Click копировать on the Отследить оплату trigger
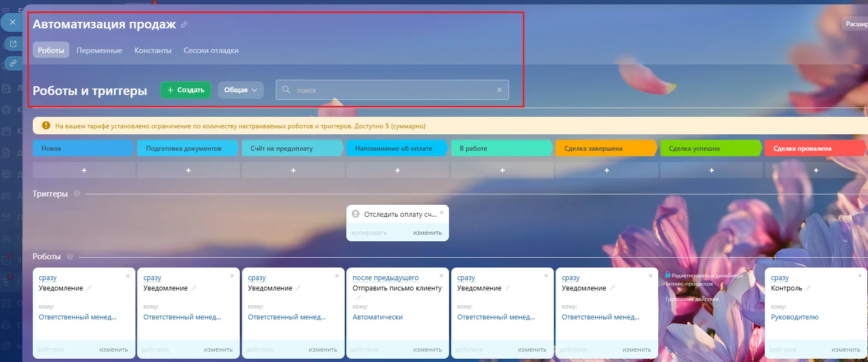Viewport: 868px width, 362px height. tap(369, 233)
